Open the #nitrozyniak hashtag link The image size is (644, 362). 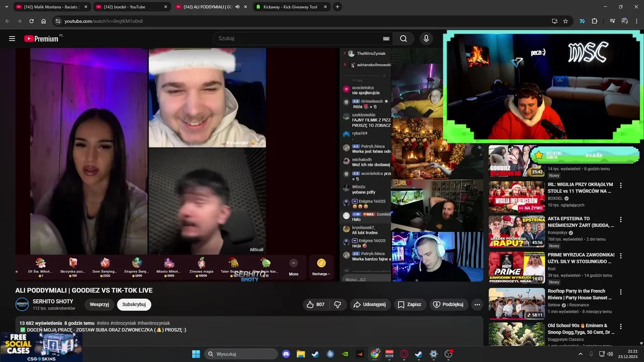click(123, 323)
